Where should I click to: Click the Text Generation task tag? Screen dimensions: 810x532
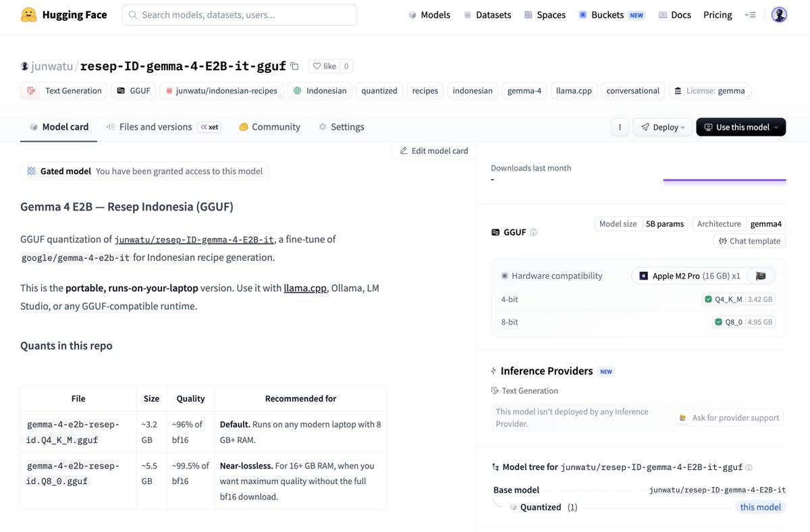pyautogui.click(x=64, y=90)
